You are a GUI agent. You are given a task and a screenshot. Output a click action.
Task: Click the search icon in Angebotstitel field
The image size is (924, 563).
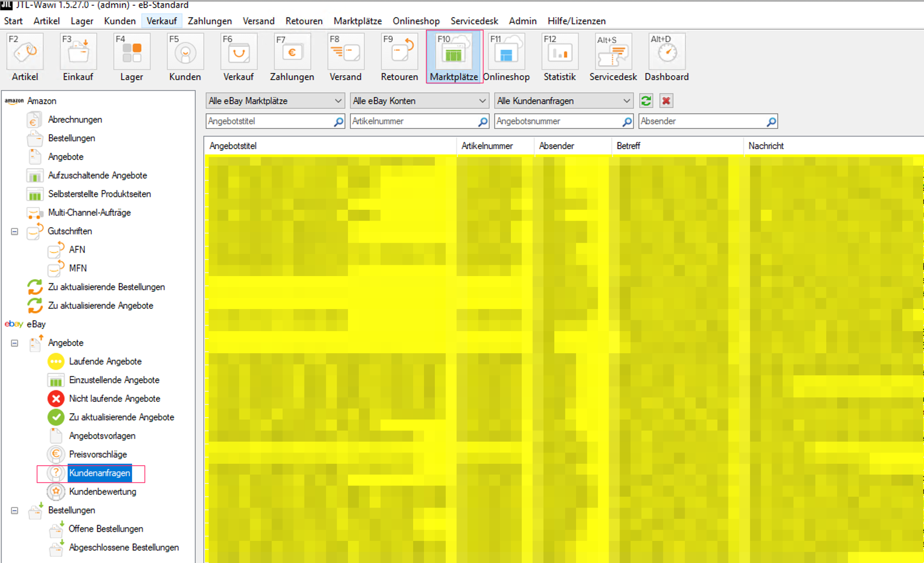click(x=338, y=121)
